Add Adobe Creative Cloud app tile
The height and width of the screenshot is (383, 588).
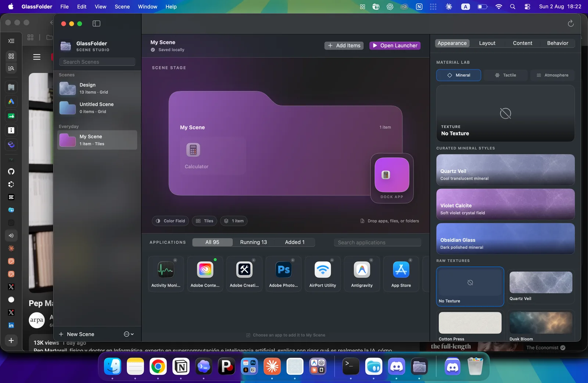[244, 274]
